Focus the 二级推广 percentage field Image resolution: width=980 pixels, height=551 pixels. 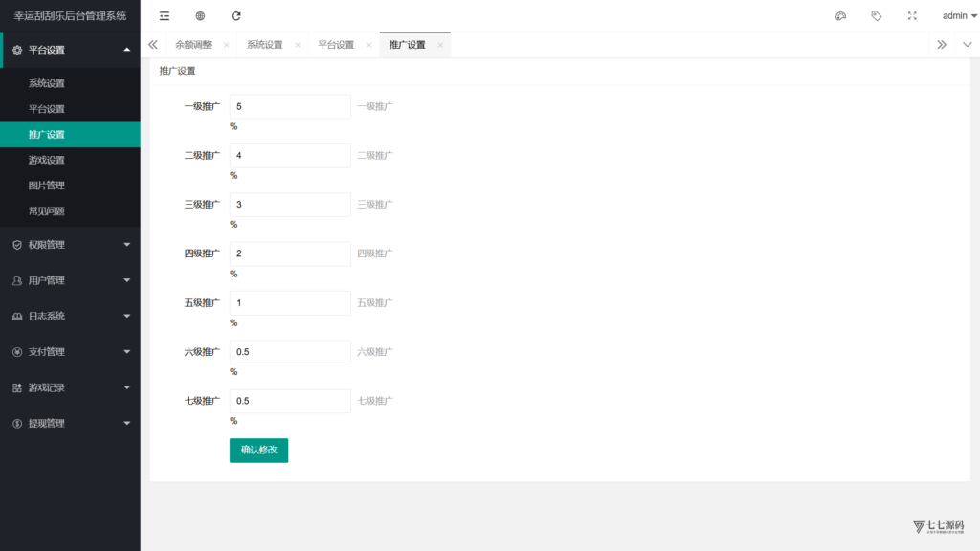coord(290,156)
